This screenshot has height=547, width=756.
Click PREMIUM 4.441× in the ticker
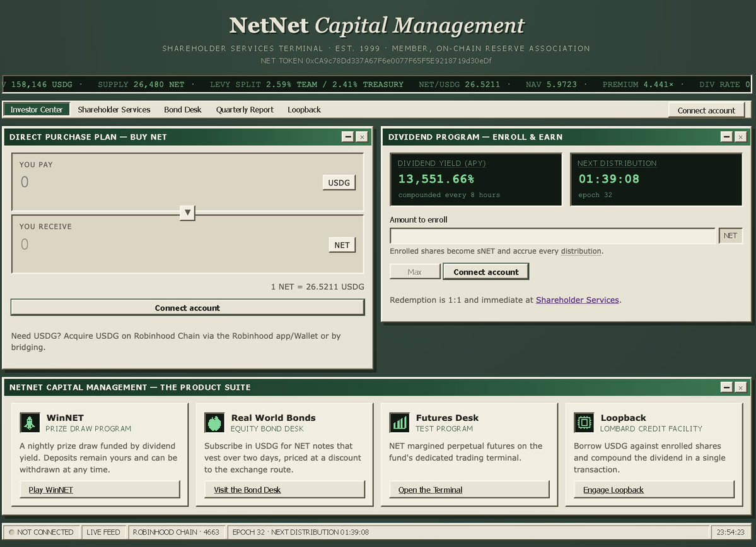(638, 85)
